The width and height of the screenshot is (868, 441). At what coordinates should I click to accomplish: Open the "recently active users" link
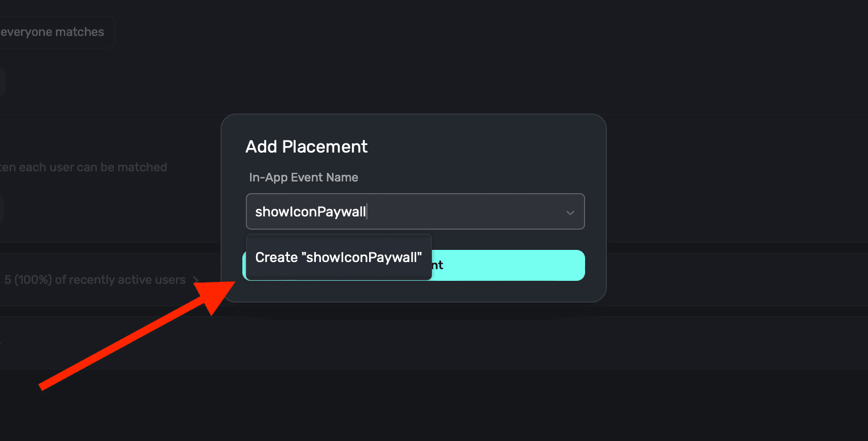[127, 280]
